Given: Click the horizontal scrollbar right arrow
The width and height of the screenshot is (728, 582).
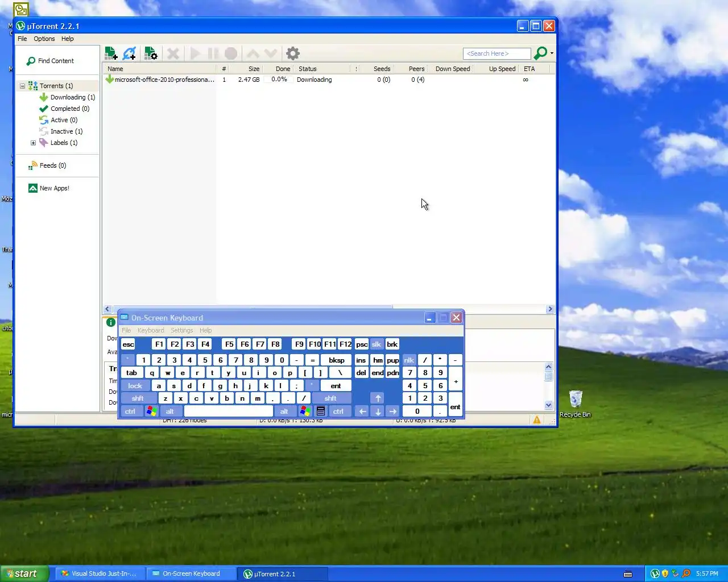Looking at the screenshot, I should click(x=550, y=309).
